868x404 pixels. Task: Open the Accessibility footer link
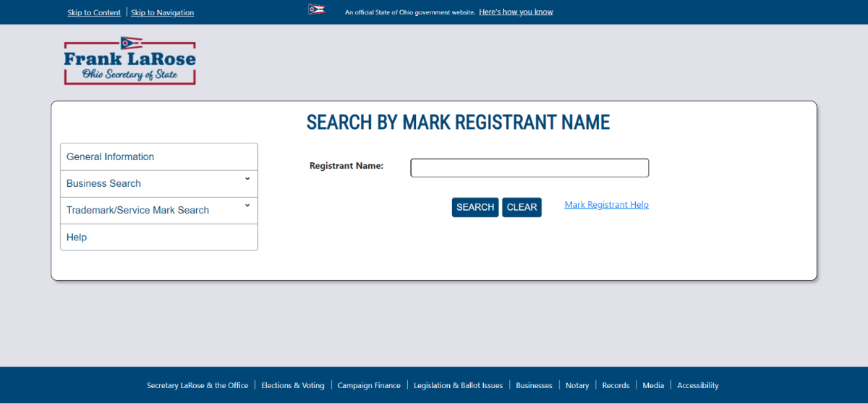(698, 385)
